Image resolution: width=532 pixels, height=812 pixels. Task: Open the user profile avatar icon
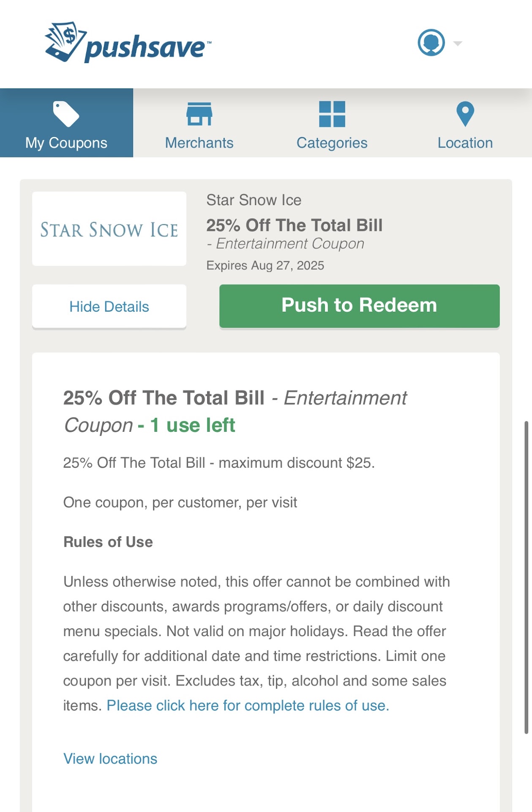click(x=431, y=43)
